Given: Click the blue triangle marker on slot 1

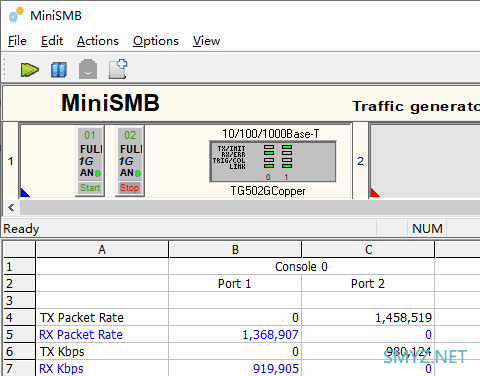Looking at the screenshot, I should (24, 193).
